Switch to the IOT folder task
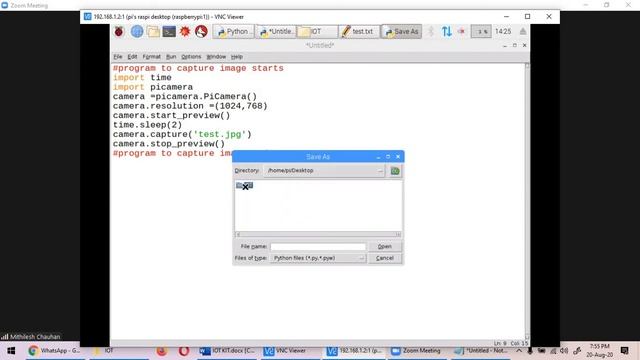Image resolution: width=640 pixels, height=360 pixels. (x=317, y=31)
